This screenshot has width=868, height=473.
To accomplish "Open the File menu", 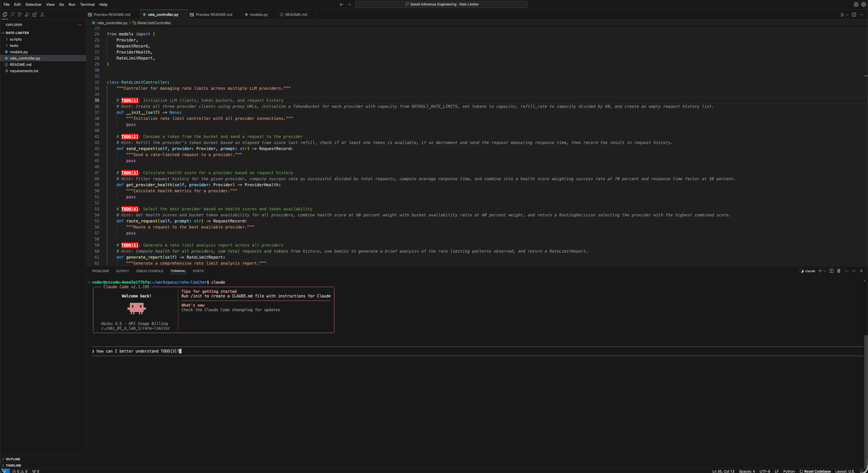I will [x=7, y=4].
